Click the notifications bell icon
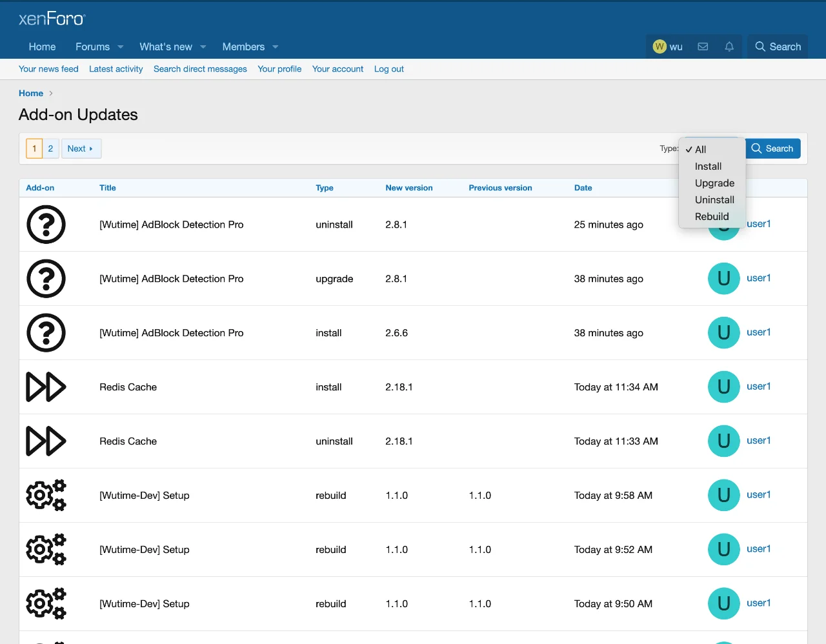 tap(729, 46)
